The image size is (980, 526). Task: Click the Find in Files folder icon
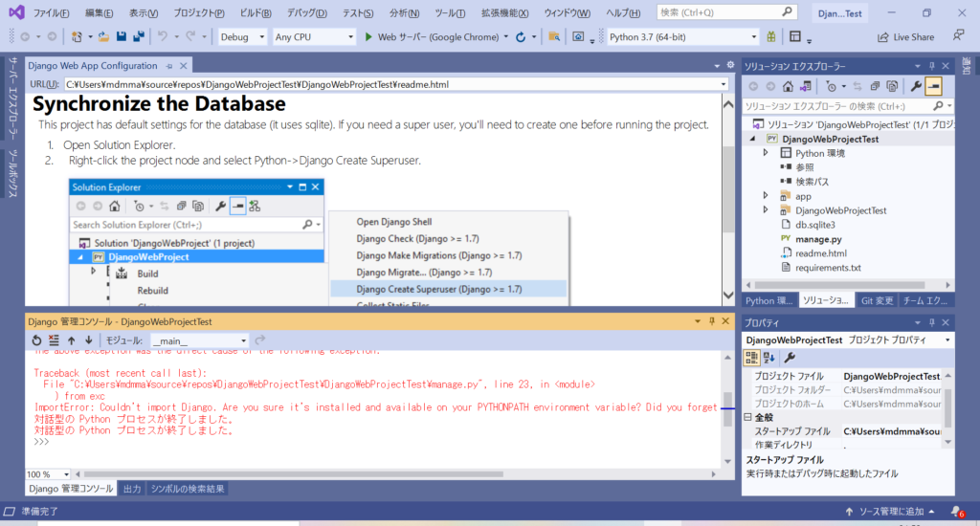[x=554, y=37]
